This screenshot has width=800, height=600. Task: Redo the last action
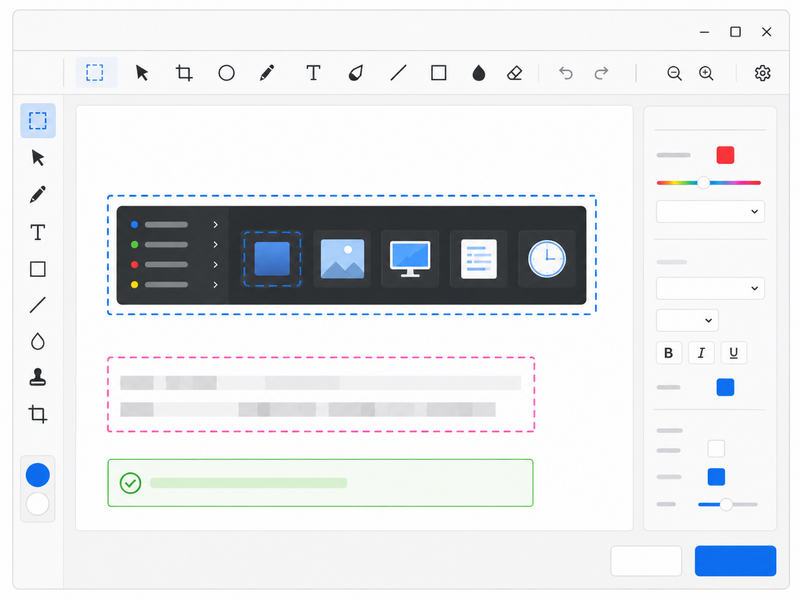pyautogui.click(x=602, y=73)
